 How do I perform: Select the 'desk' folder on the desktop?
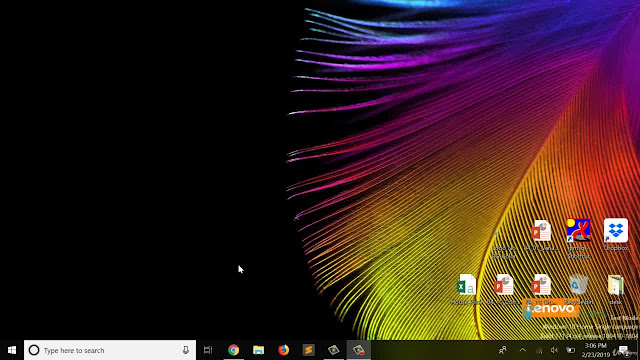[x=616, y=289]
